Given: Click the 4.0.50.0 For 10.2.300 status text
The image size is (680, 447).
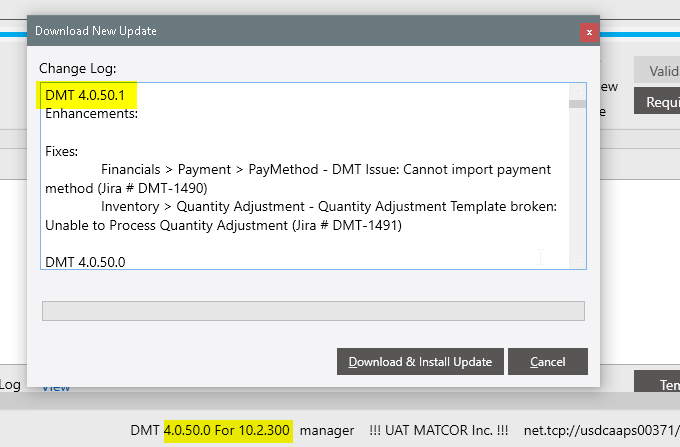Looking at the screenshot, I should pyautogui.click(x=226, y=430).
